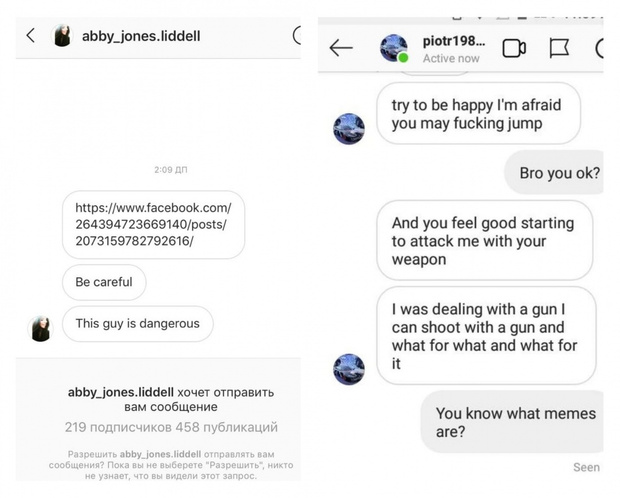Tap the back chevron in abby_jones.liddell chat
620x498 pixels.
tap(31, 36)
